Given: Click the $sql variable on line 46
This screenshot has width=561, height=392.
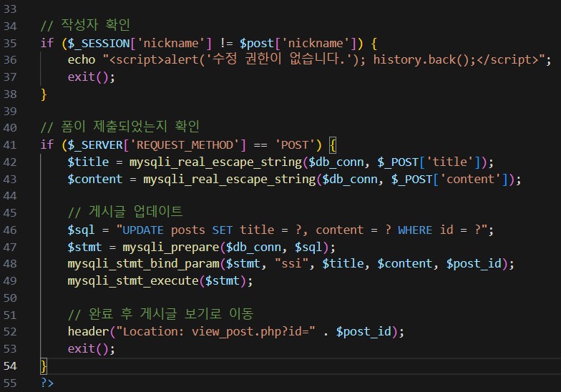Looking at the screenshot, I should 82,230.
